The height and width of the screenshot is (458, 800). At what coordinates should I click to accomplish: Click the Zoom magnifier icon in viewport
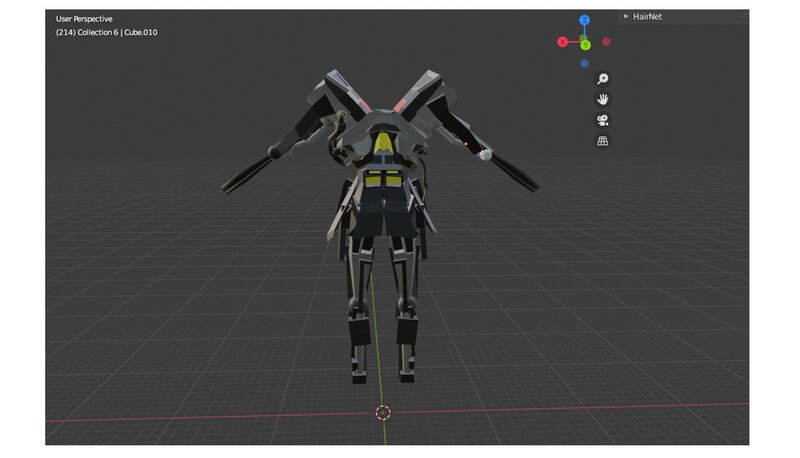tap(603, 78)
